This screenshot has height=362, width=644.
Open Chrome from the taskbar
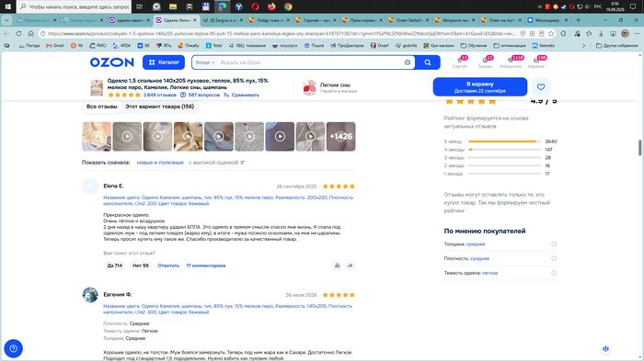[288, 6]
